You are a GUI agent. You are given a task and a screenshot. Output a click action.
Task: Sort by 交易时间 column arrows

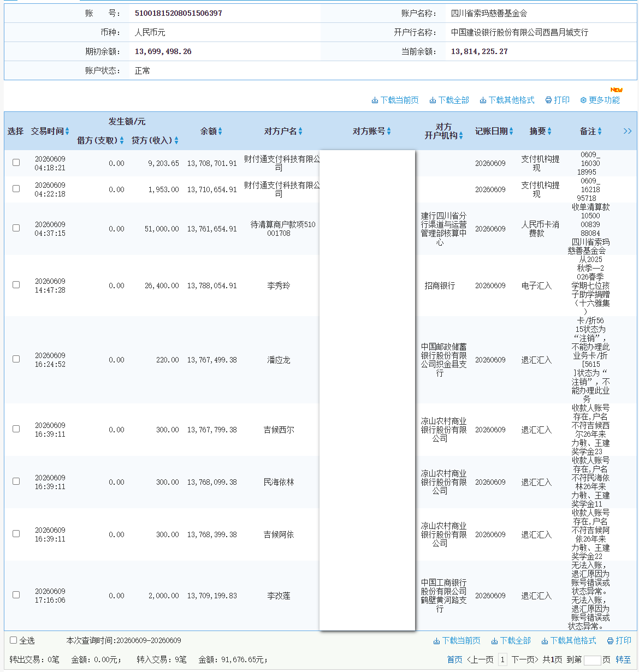point(67,131)
